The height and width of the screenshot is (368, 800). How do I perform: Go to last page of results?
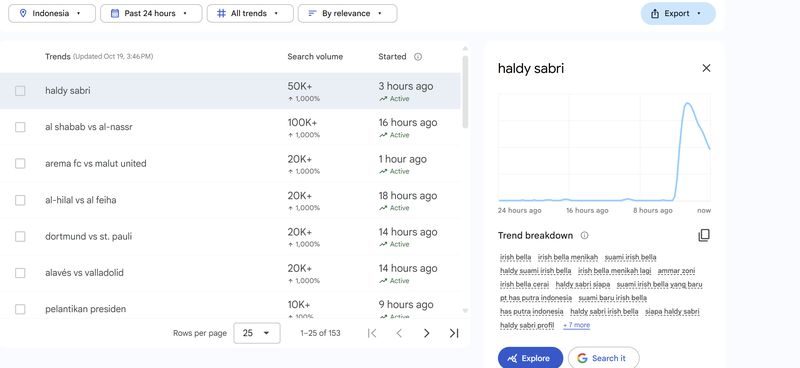(x=454, y=333)
